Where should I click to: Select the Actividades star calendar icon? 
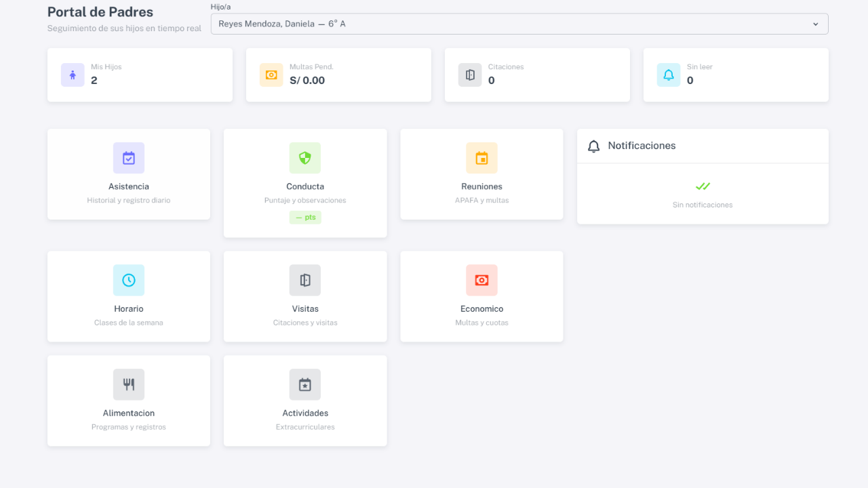tap(305, 384)
